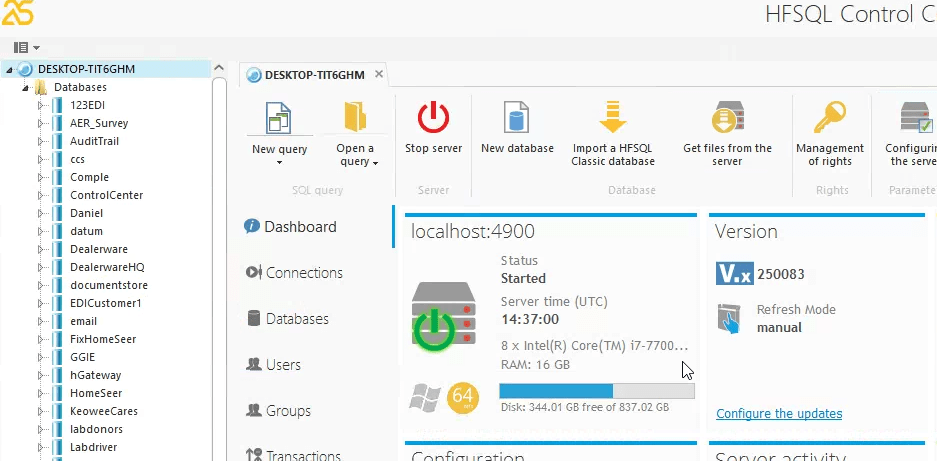This screenshot has width=937, height=461.
Task: Open the New query dropdown arrow
Action: point(278,162)
